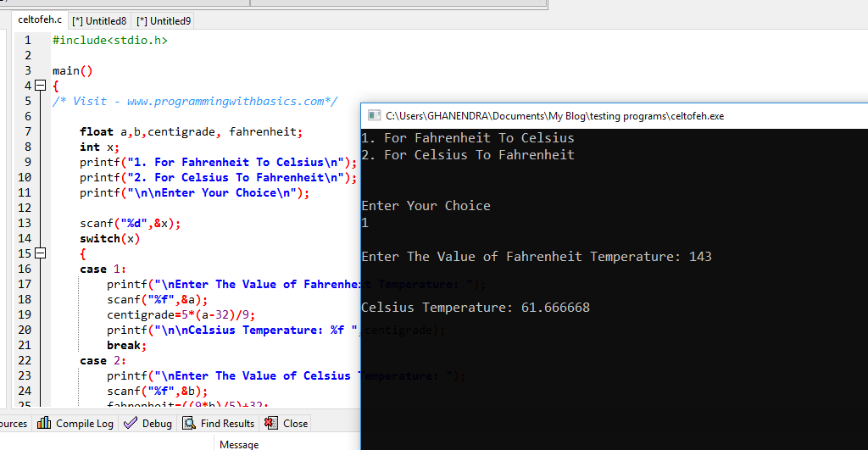Click the Close tab in bottom panel
Image resolution: width=868 pixels, height=450 pixels.
click(x=287, y=424)
